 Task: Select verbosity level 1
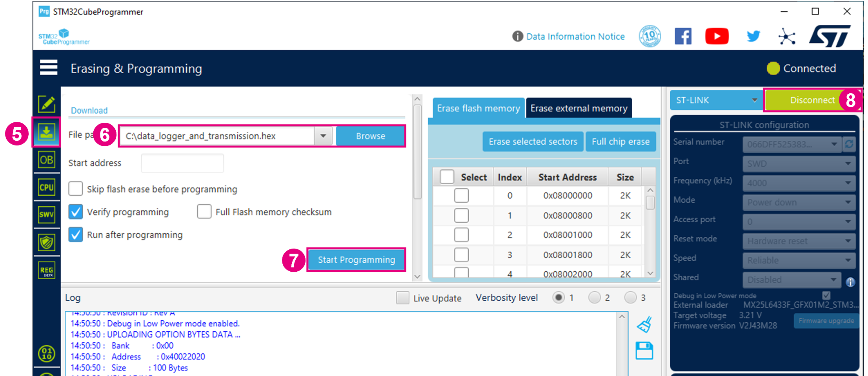(559, 298)
